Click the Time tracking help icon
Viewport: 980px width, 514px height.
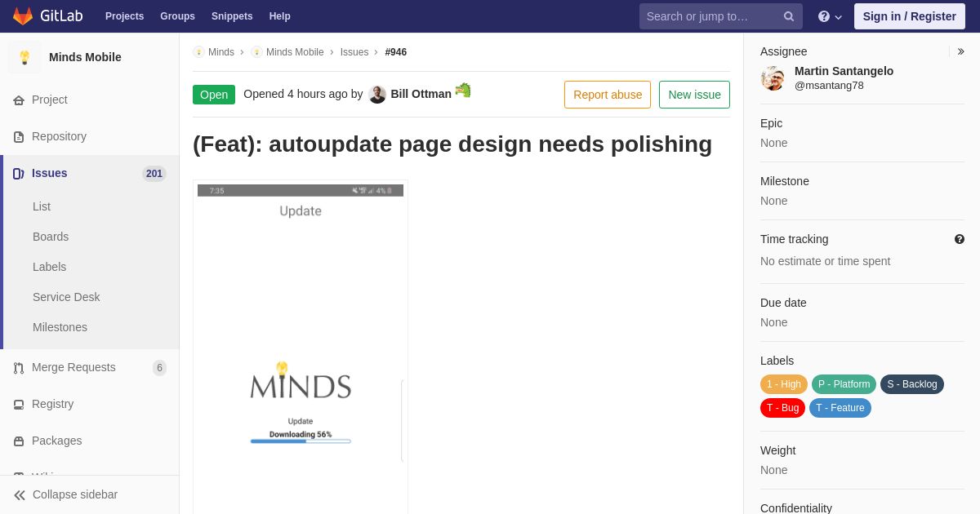pyautogui.click(x=960, y=239)
